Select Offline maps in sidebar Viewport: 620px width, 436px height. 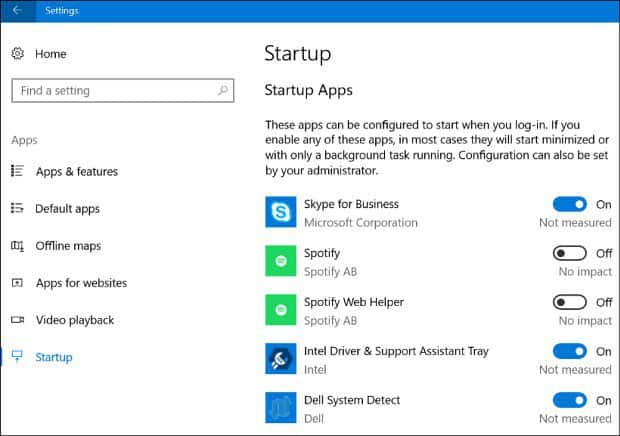68,246
